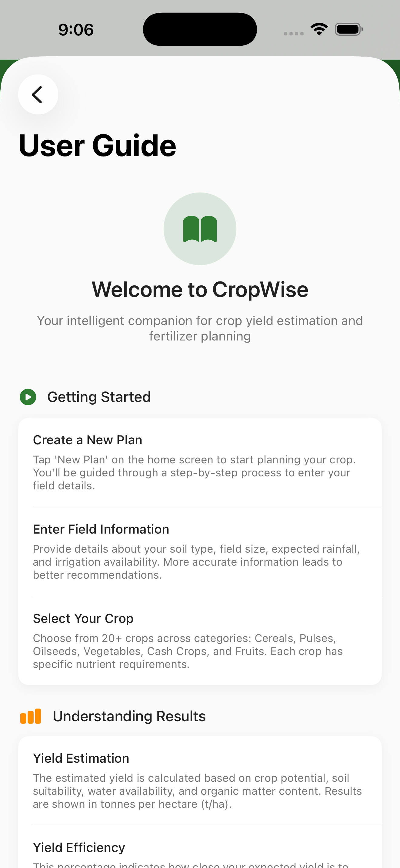Tap the back chevron button
Screen dimensions: 400x868
[x=38, y=94]
